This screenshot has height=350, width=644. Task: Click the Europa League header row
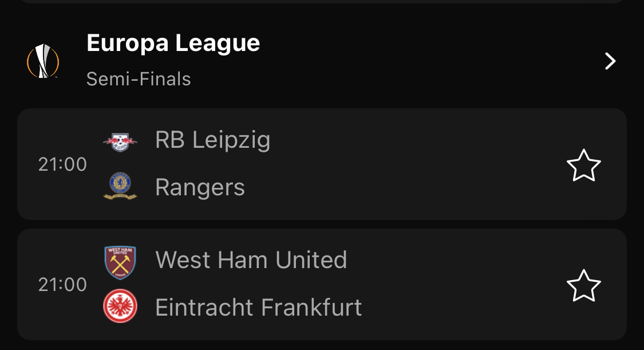[x=322, y=60]
